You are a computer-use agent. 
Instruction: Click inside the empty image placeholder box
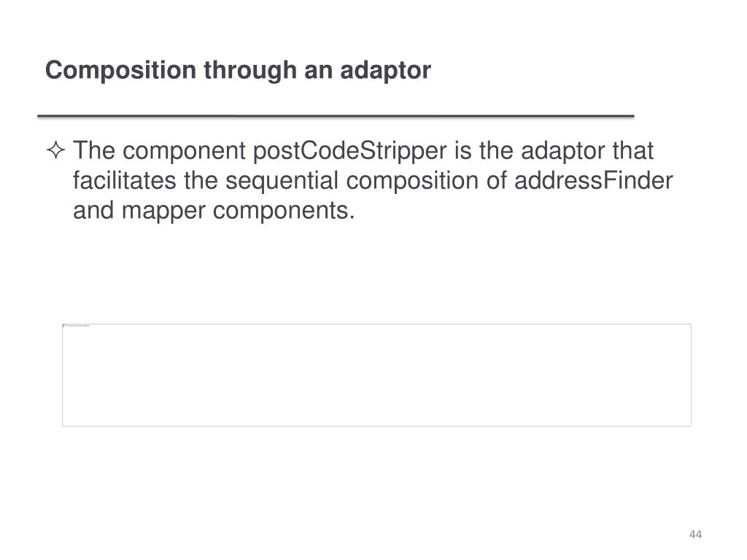(376, 376)
